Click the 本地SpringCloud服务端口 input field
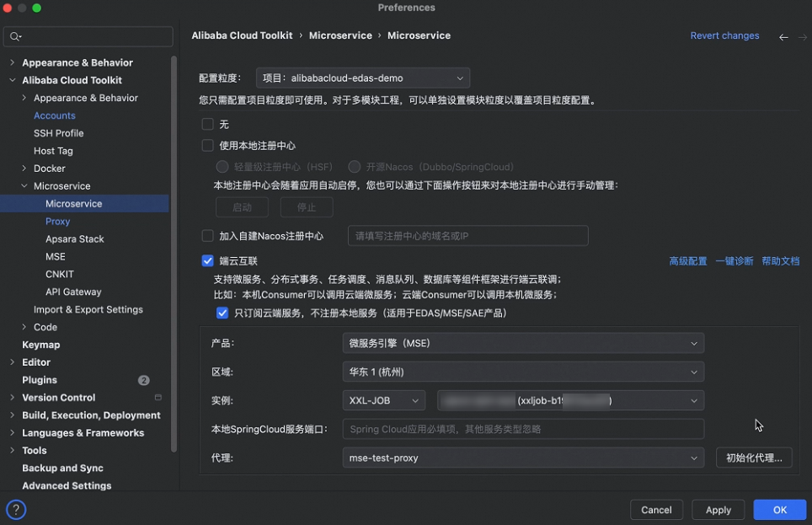The height and width of the screenshot is (525, 812). (523, 429)
